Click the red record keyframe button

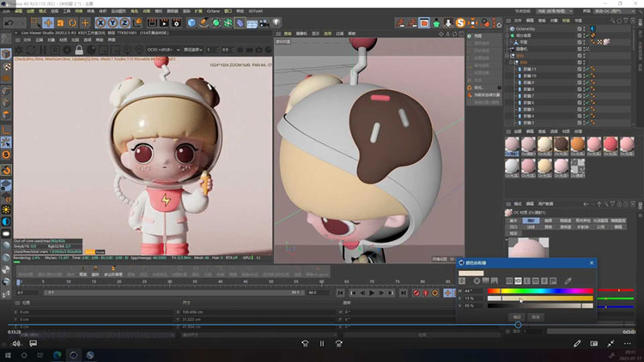pos(416,292)
